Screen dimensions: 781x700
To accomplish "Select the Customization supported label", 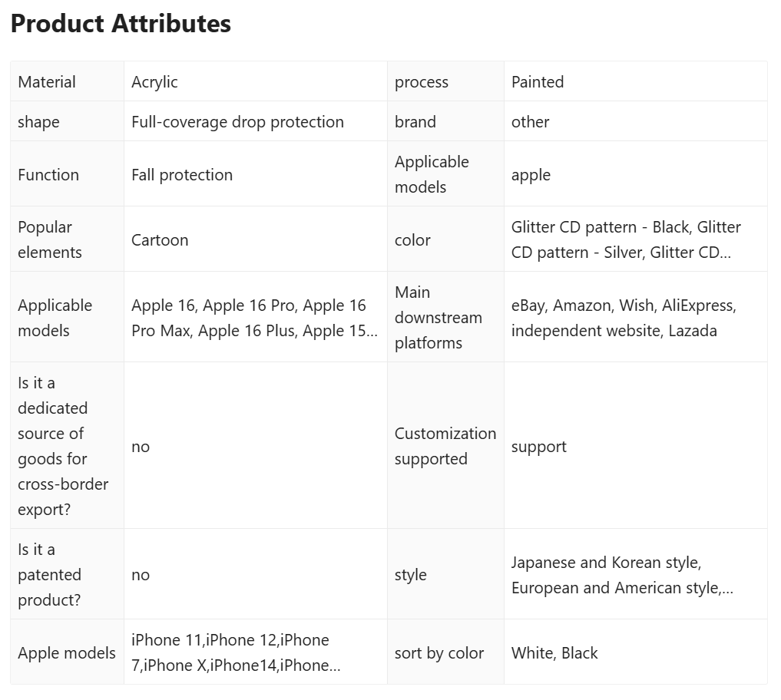I will pos(445,446).
